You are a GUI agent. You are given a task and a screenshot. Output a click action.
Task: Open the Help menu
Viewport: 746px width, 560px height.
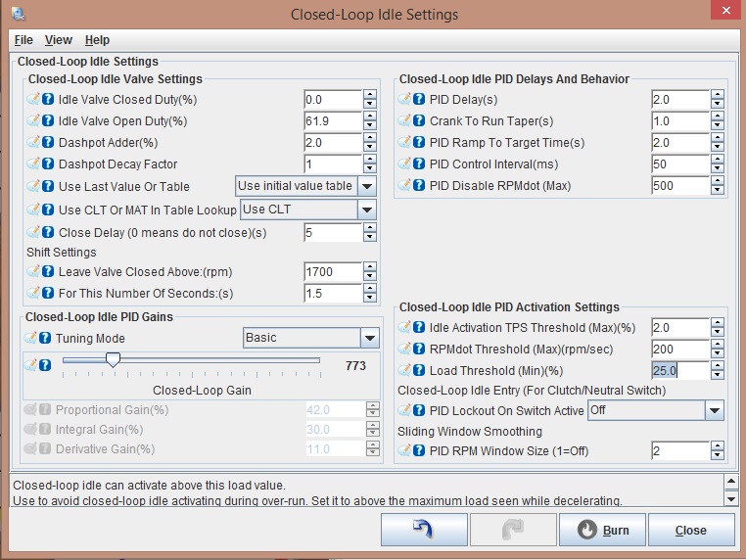[97, 40]
